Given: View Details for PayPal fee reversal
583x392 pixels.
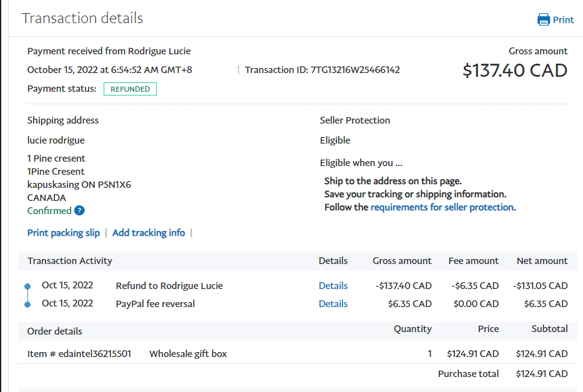Looking at the screenshot, I should click(x=333, y=304).
